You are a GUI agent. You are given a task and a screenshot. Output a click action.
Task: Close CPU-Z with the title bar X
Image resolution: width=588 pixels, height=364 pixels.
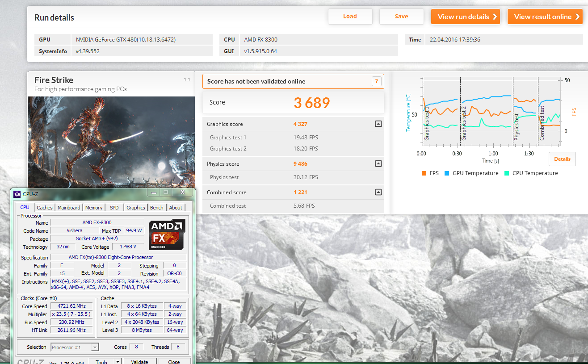(x=182, y=192)
